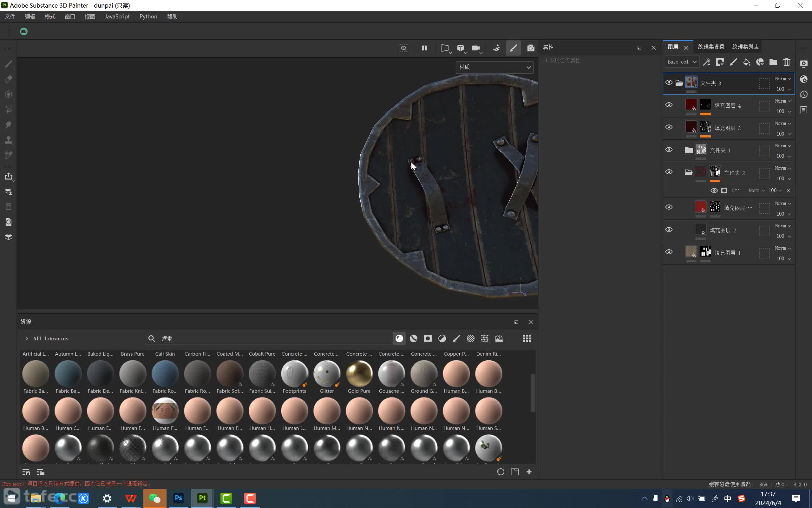Screen dimensions: 812x508
Task: Refresh resources with the reload button
Action: [x=500, y=472]
